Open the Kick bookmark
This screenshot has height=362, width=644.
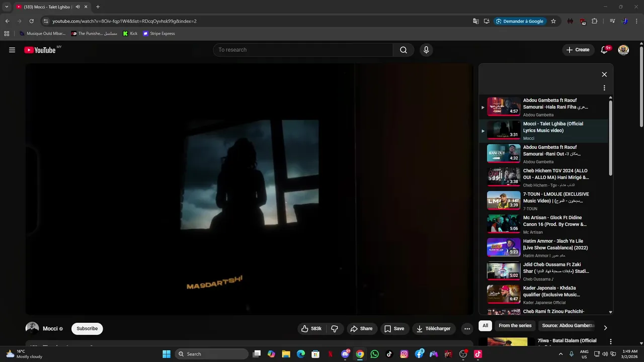pos(130,34)
